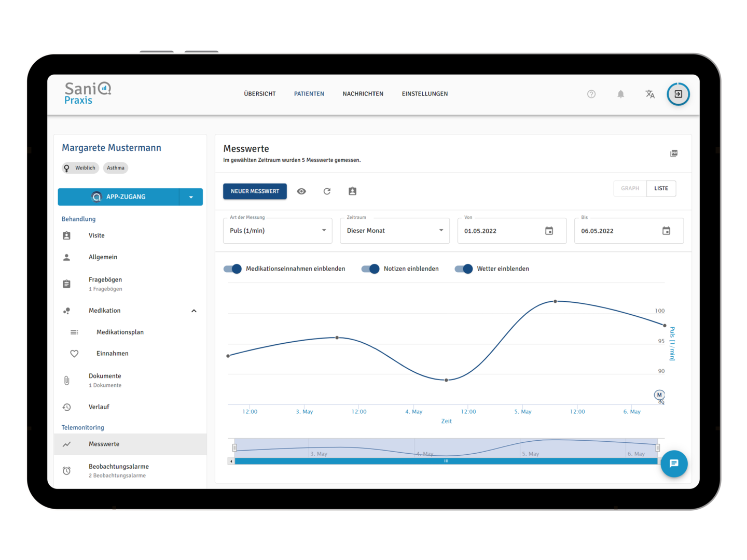Export measurements via PDF icon
Image resolution: width=747 pixels, height=560 pixels.
[674, 153]
